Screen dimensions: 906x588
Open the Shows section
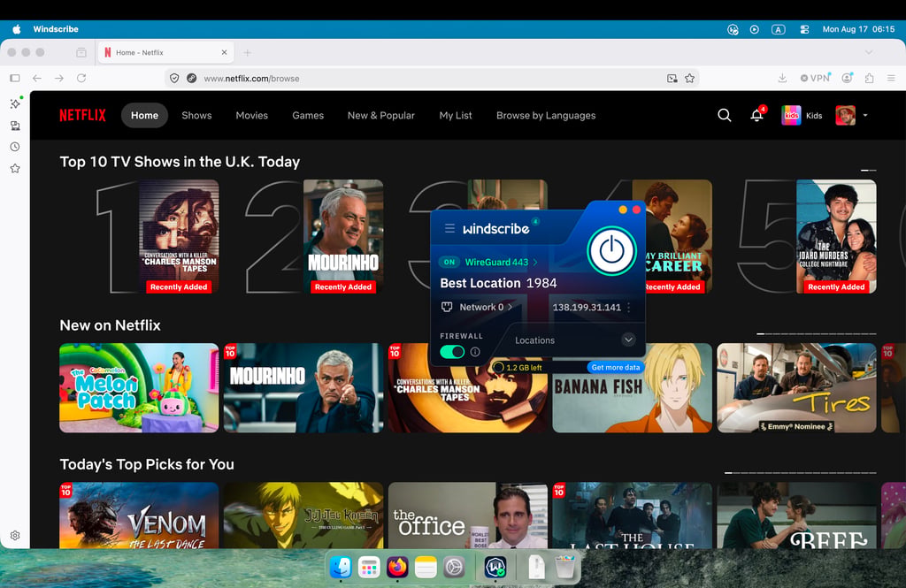196,116
